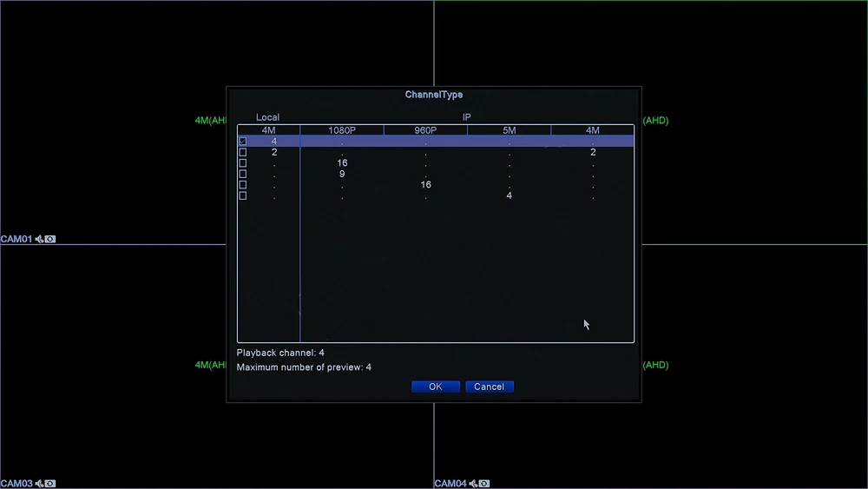Click the CAM03 audio speaker icon

click(39, 484)
